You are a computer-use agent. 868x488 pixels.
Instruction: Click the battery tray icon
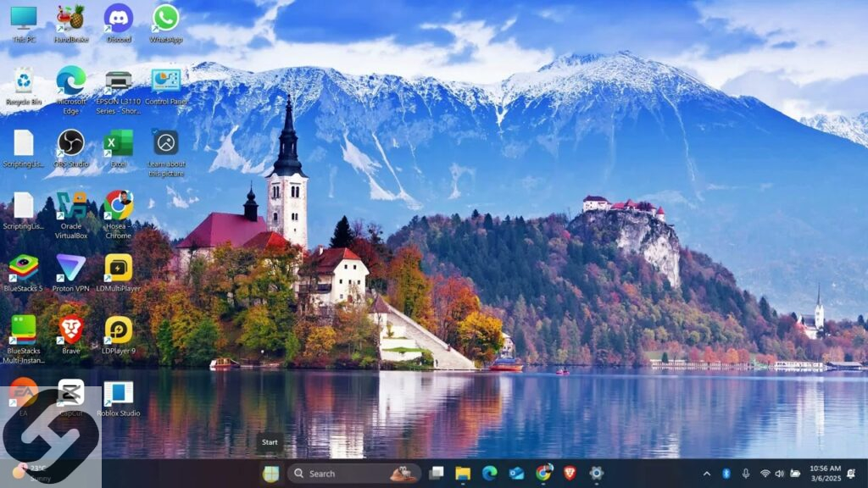pos(795,474)
